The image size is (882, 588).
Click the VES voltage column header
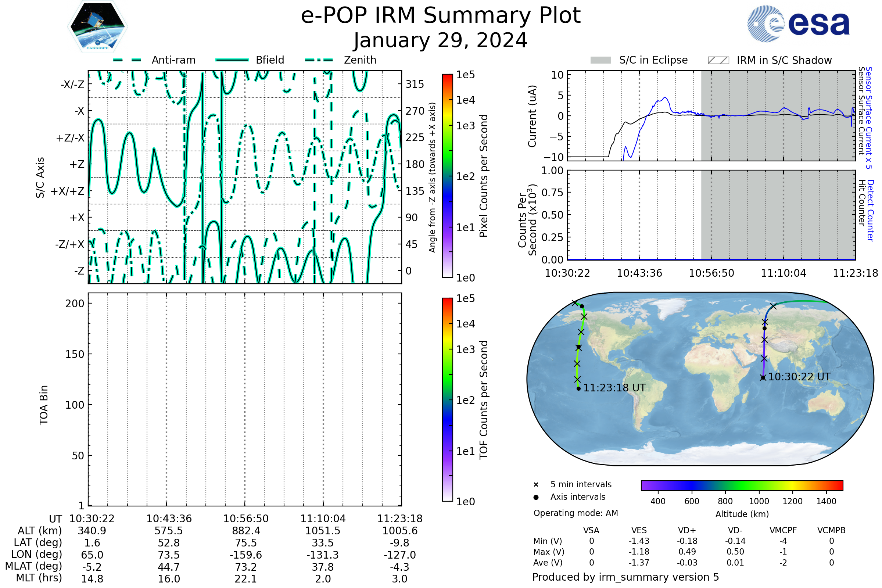(639, 531)
